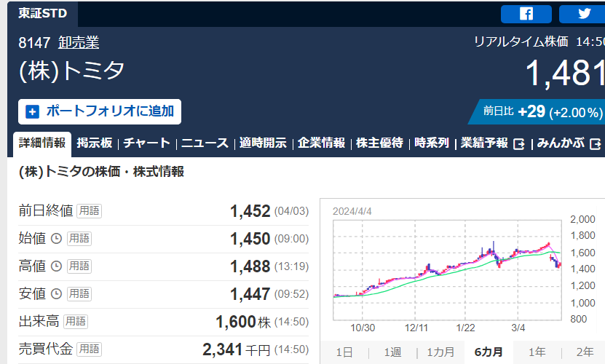Open the 掲示板 tab
The height and width of the screenshot is (364, 605).
[x=95, y=143]
